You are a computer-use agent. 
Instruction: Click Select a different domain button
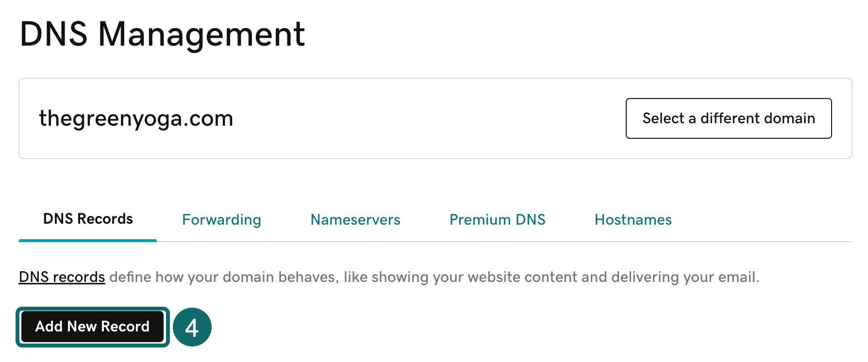pos(728,118)
